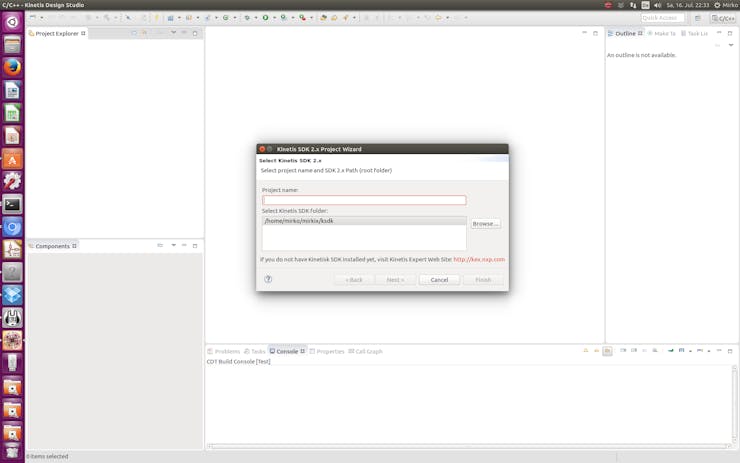This screenshot has width=740, height=463.
Task: Maximize the Console panel
Action: coord(730,351)
